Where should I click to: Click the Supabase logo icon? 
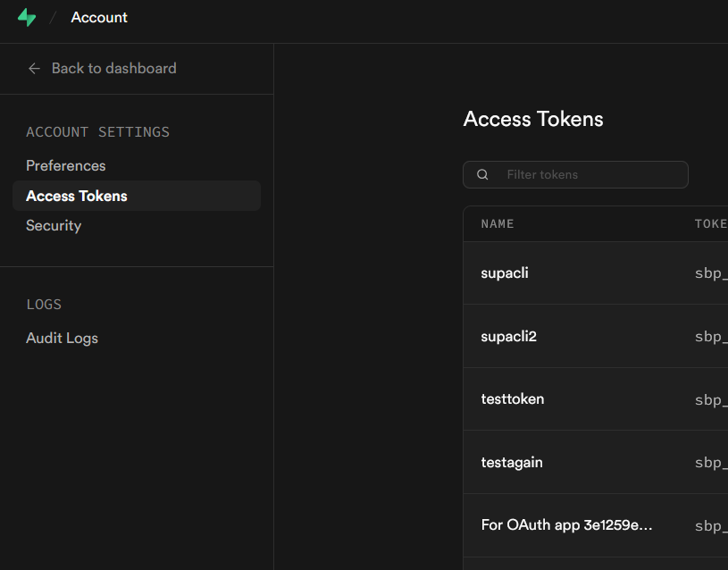[27, 18]
